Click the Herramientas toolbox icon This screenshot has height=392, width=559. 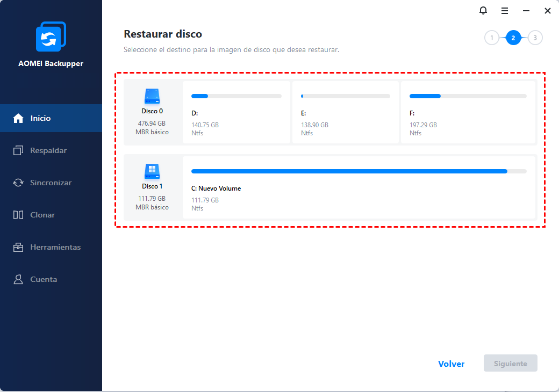coord(18,247)
